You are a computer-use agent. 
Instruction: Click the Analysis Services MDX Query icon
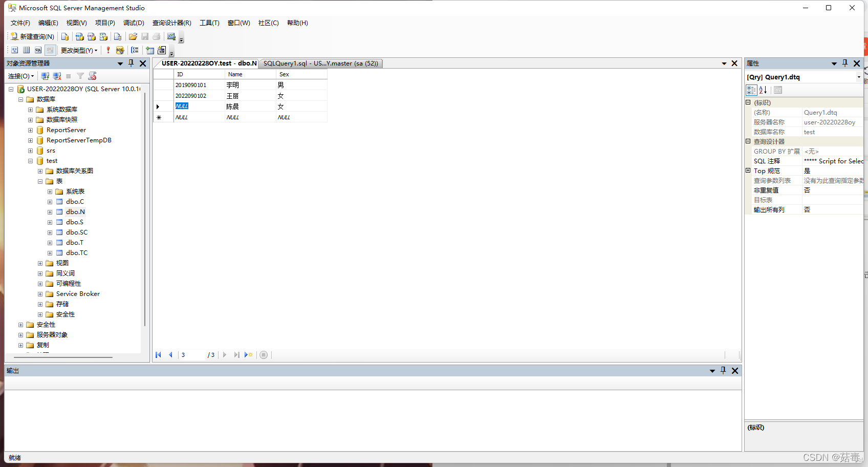pos(79,36)
